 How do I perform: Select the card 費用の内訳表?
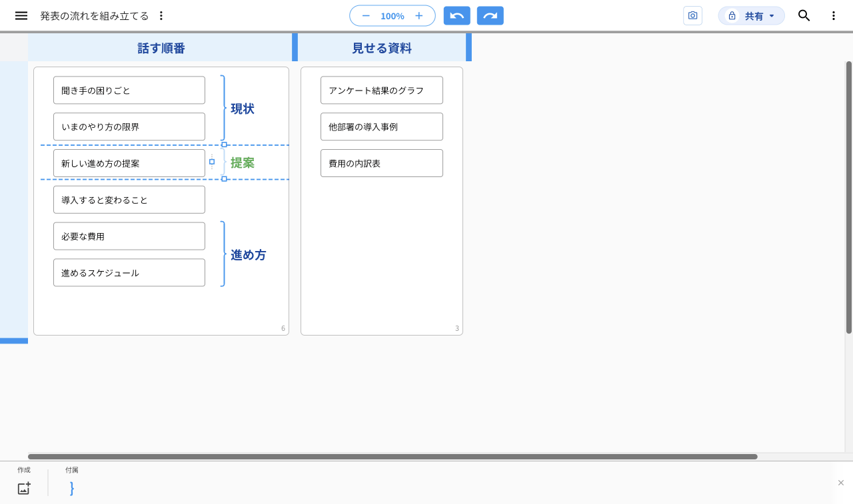click(382, 163)
